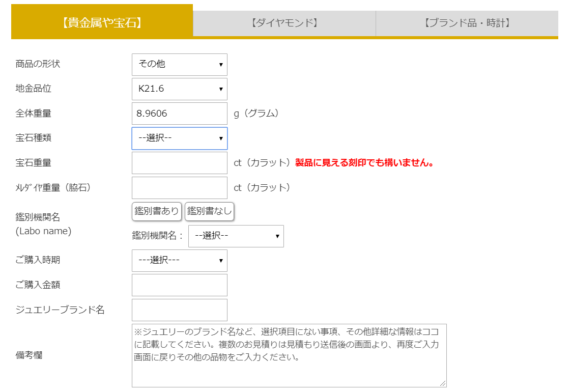Click the 宝石種類 label
This screenshot has width=571, height=392.
click(34, 138)
